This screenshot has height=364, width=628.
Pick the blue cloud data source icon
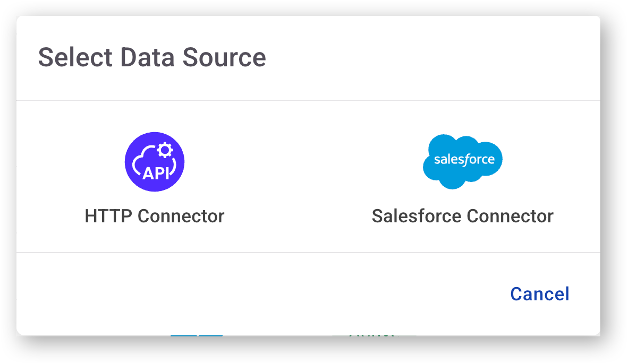(462, 161)
